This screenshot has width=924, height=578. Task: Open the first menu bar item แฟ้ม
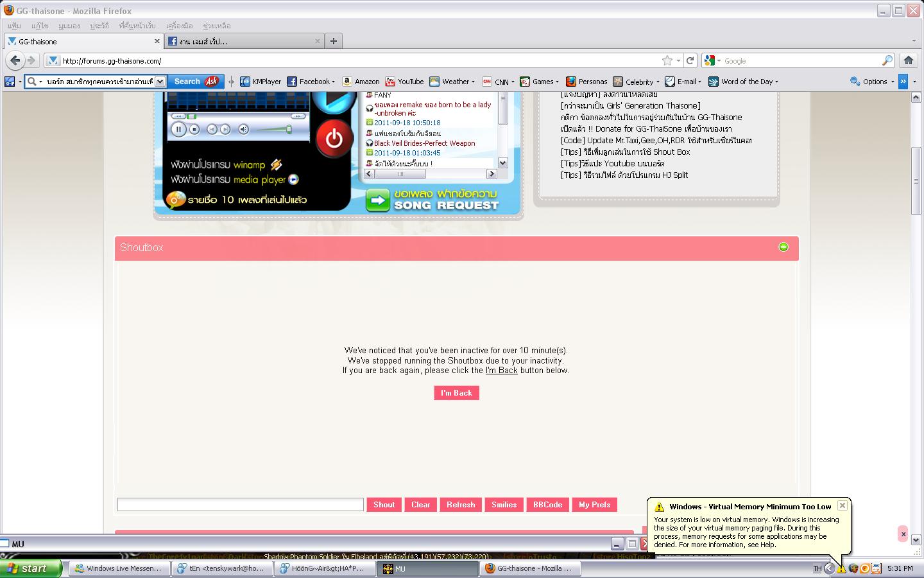(x=14, y=26)
